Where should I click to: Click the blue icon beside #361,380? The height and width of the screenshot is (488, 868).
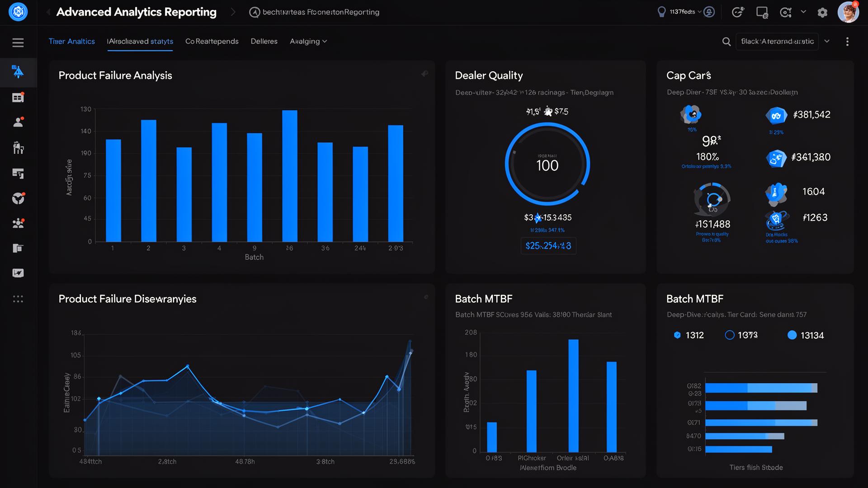coord(776,159)
